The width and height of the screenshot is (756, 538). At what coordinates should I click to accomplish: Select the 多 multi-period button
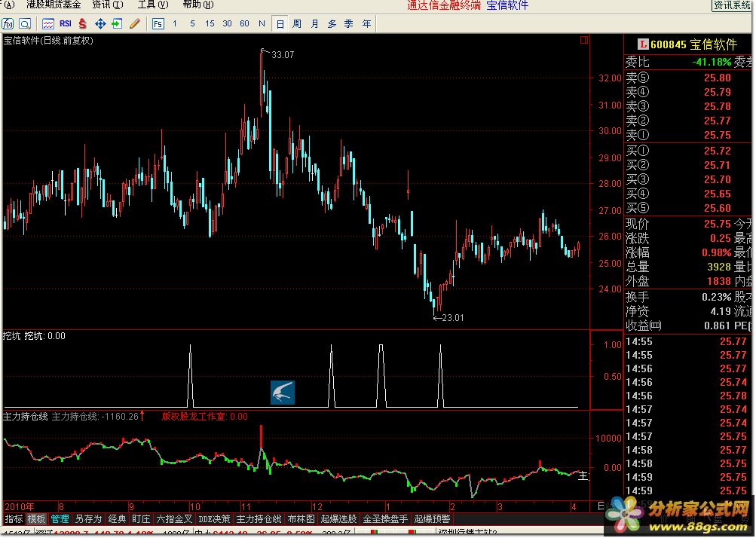[332, 23]
